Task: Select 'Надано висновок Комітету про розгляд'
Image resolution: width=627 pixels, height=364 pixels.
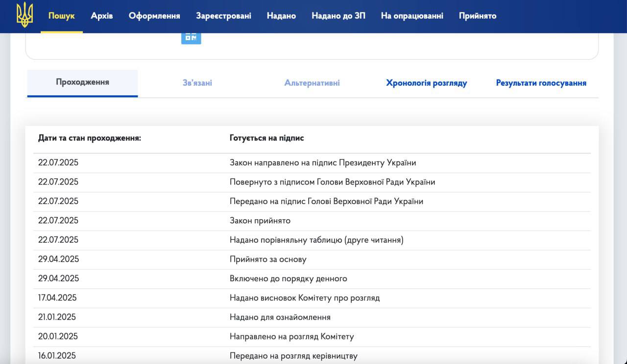Action: 305,298
